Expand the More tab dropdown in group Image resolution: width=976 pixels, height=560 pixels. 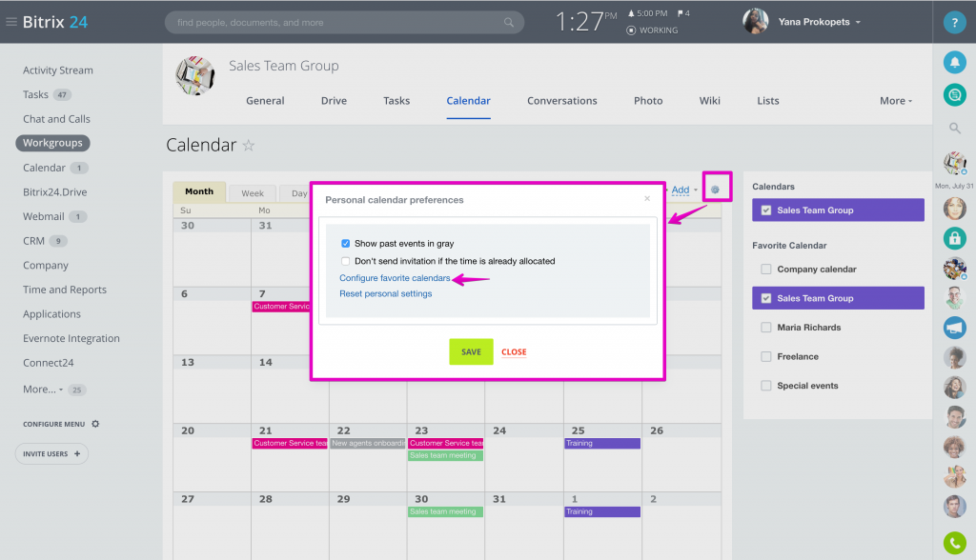pyautogui.click(x=896, y=101)
